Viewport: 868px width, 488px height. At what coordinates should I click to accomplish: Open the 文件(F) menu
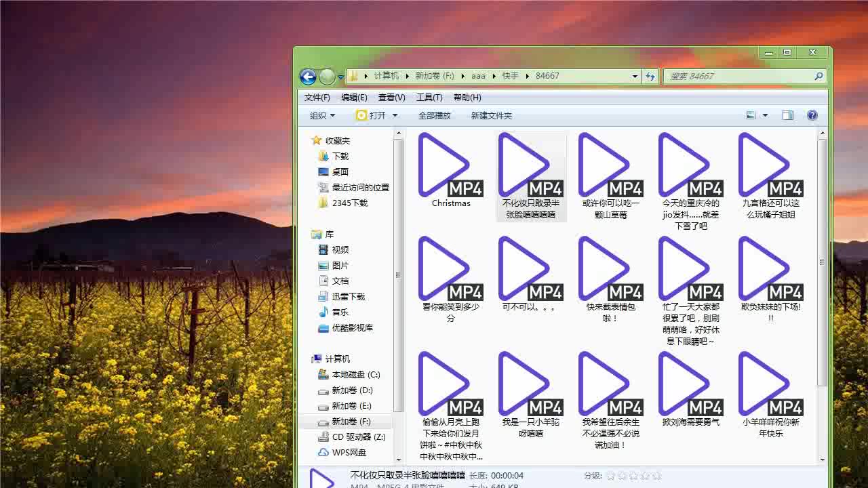coord(317,98)
